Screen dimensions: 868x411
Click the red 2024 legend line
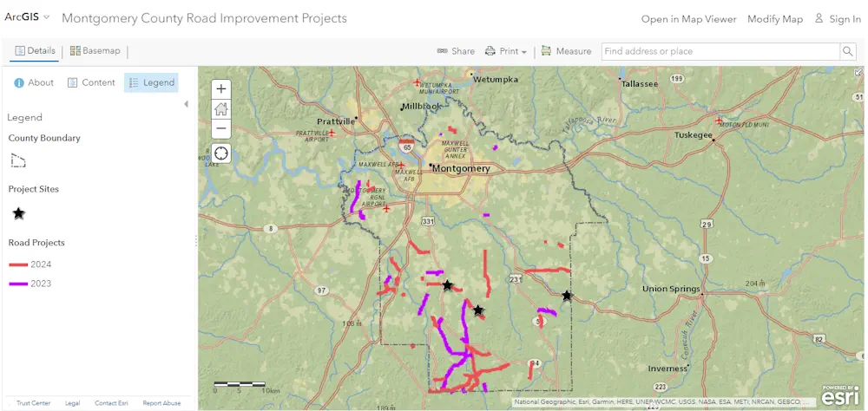click(x=18, y=264)
